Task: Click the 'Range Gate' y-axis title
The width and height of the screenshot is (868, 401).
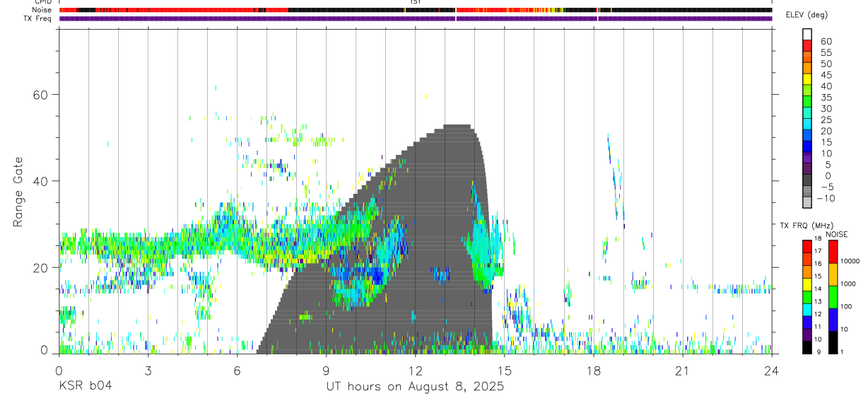Action: coord(18,192)
